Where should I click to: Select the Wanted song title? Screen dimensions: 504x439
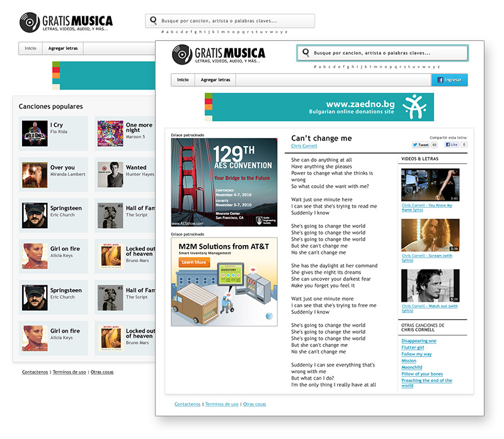pos(136,168)
